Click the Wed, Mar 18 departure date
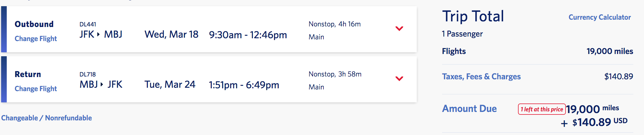 pos(171,35)
